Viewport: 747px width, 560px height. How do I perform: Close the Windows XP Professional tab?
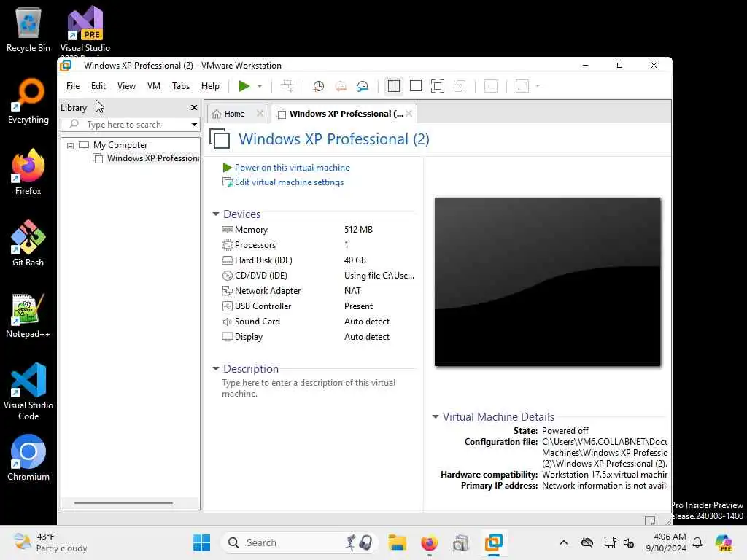[409, 113]
